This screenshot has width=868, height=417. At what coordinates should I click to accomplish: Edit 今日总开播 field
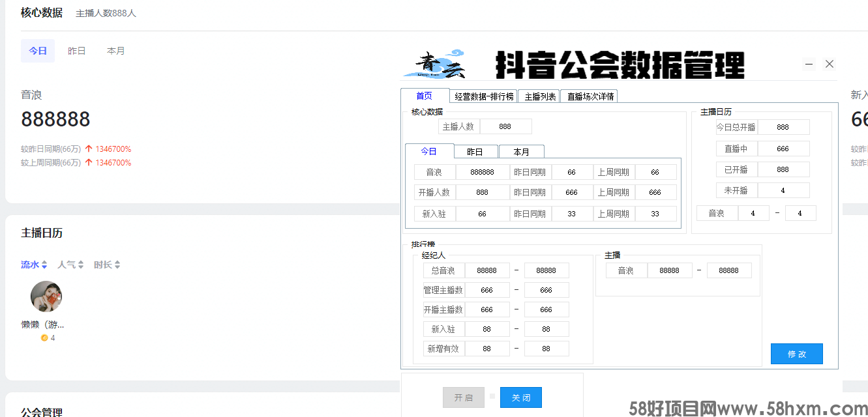[783, 127]
